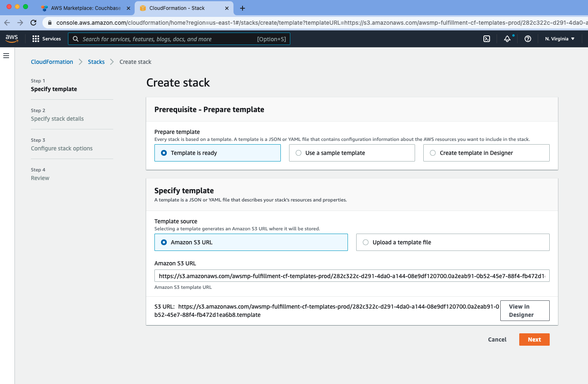Image resolution: width=588 pixels, height=384 pixels.
Task: Reload the page with the refresh icon
Action: click(x=33, y=23)
